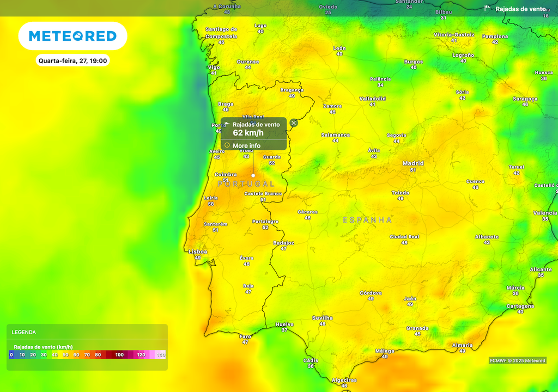The image size is (558, 392).
Task: Click the info icon beside More info
Action: (227, 145)
